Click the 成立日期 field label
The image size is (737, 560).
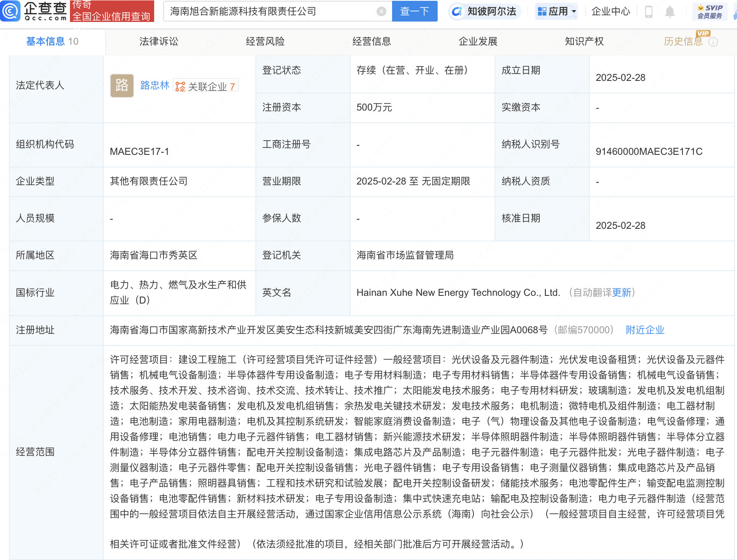coord(521,70)
